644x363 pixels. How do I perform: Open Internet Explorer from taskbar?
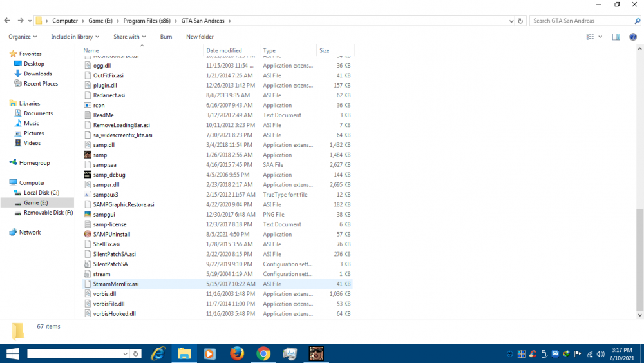coord(158,353)
